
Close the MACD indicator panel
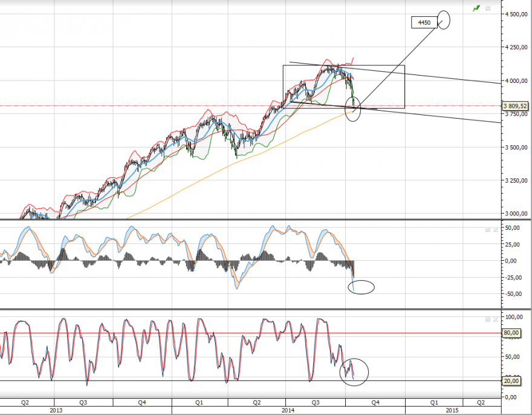[x=496, y=230]
